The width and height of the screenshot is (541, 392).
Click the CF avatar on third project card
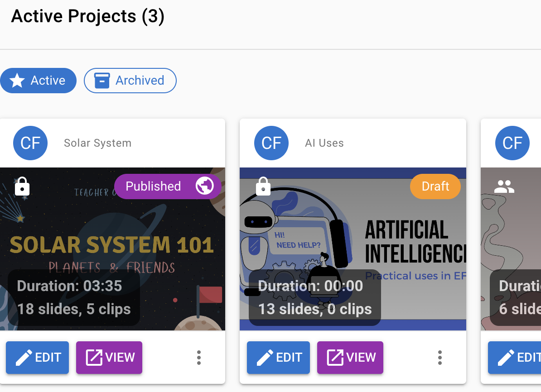(x=512, y=143)
